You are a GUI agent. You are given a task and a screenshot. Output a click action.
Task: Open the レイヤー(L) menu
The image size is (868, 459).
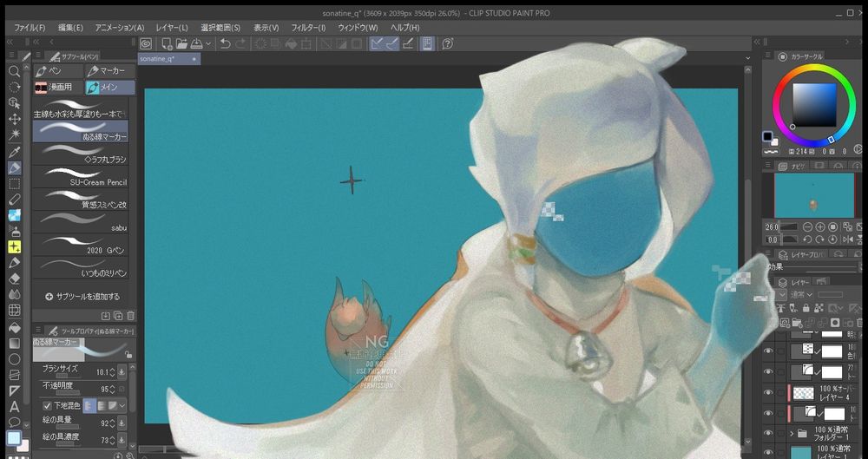coord(172,27)
